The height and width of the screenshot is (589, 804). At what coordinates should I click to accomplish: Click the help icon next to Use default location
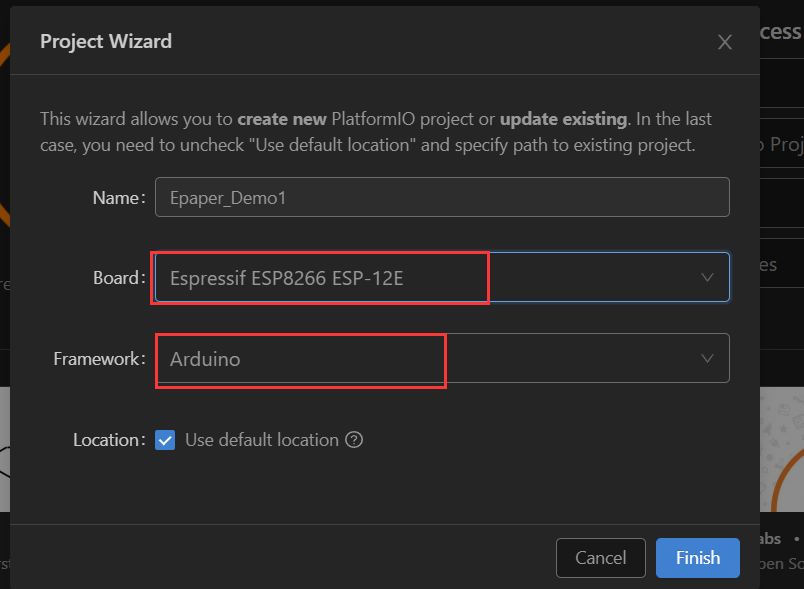(x=354, y=440)
